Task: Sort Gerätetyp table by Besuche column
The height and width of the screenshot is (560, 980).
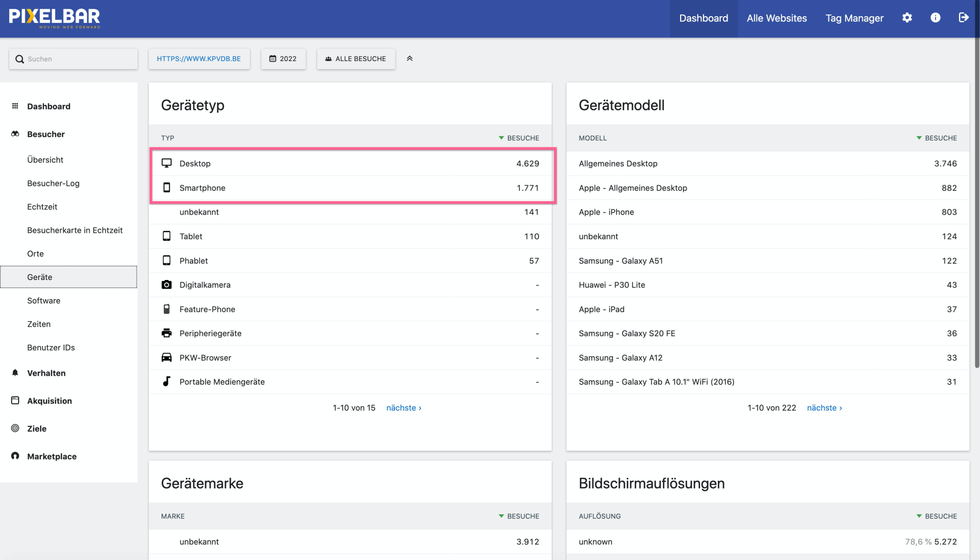Action: pos(519,138)
